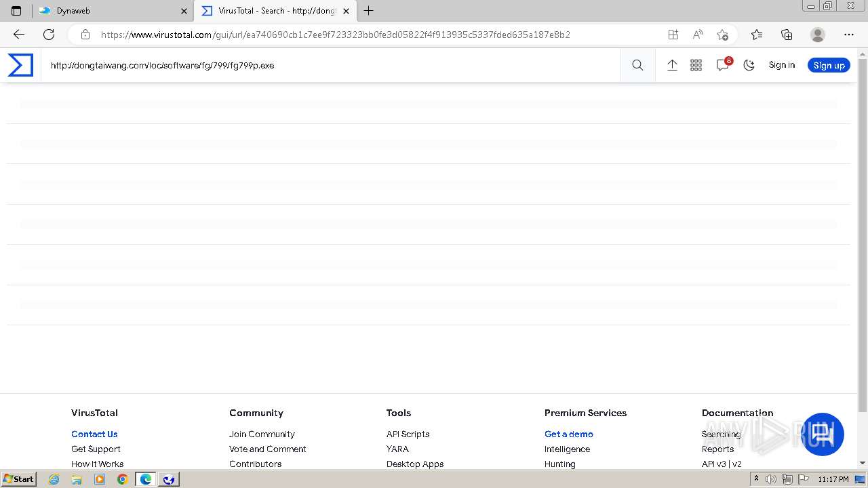The image size is (868, 488).
Task: Open the YARA link
Action: pos(397,449)
